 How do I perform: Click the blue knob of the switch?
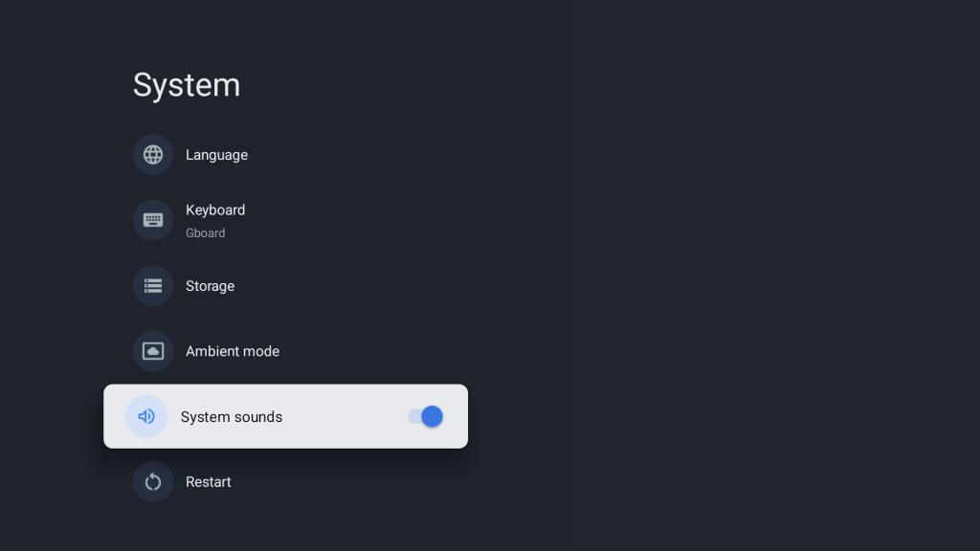(x=432, y=416)
